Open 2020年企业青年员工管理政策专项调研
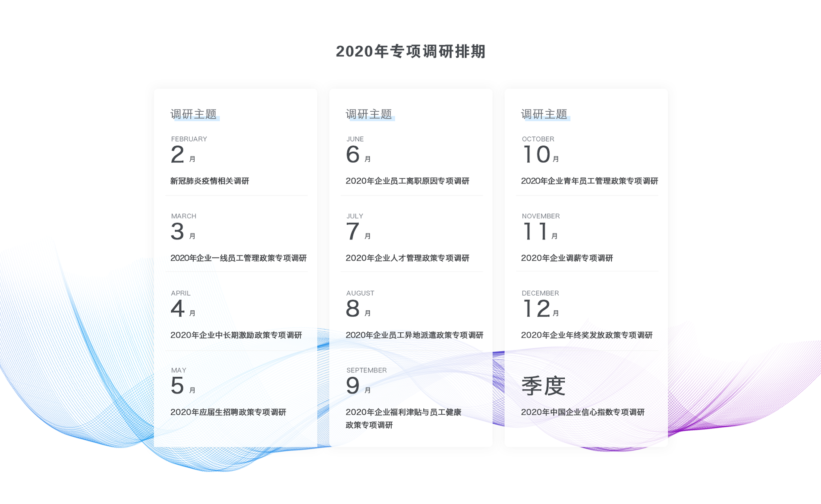Image resolution: width=821 pixels, height=504 pixels. 590,181
